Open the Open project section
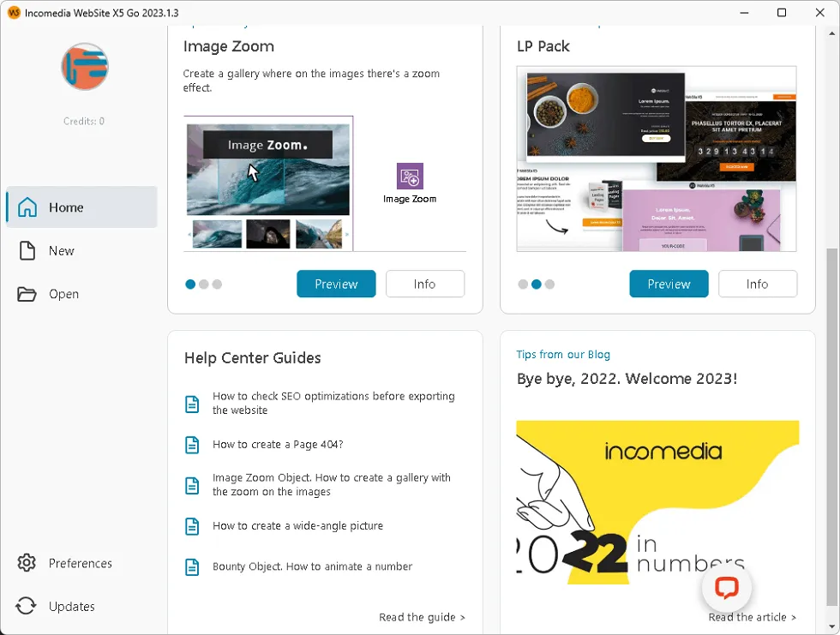This screenshot has height=635, width=840. click(64, 294)
